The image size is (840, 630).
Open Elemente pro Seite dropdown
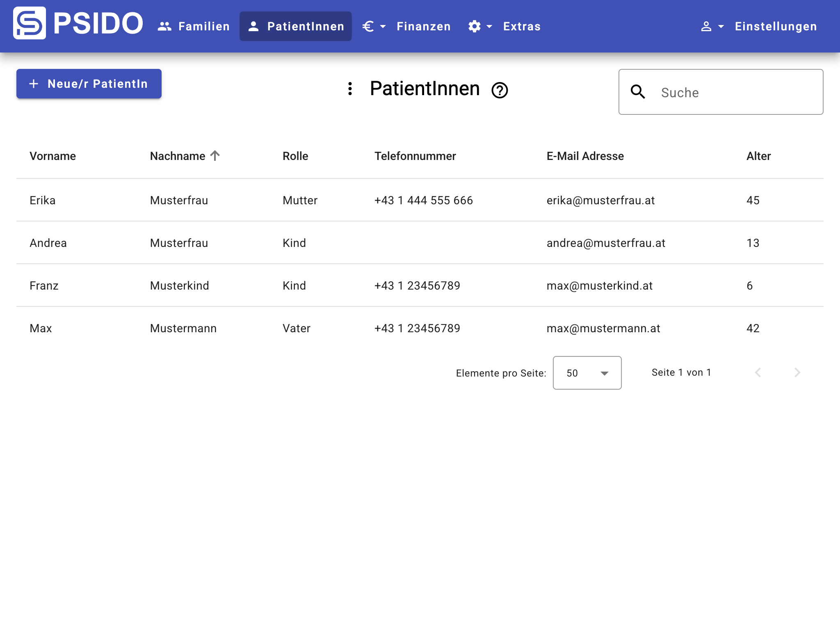pyautogui.click(x=587, y=373)
